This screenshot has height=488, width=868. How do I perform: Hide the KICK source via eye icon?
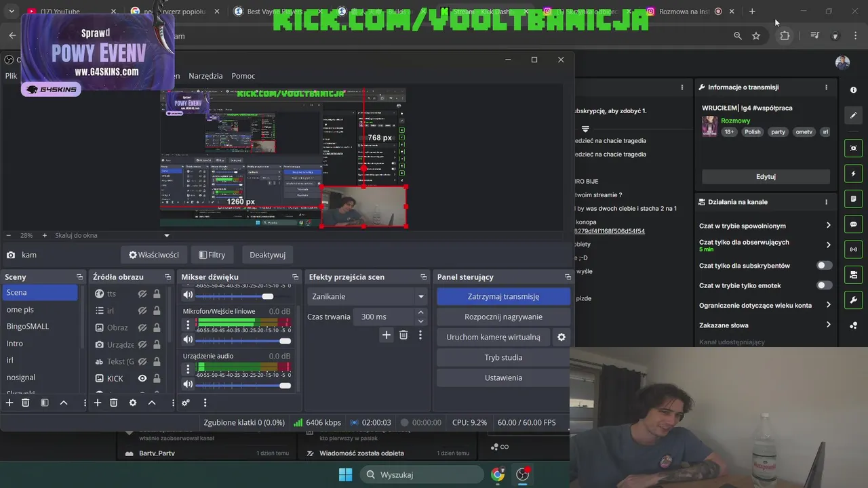tap(142, 378)
